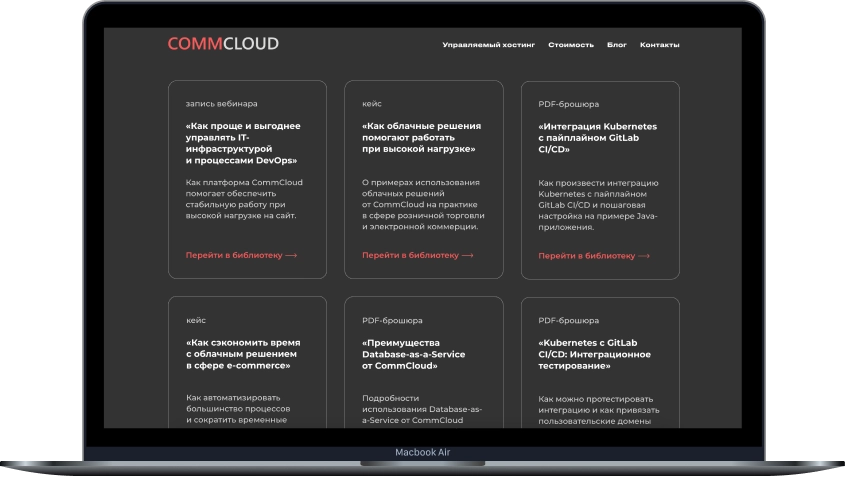Screen dimensions: 845x477
Task: Select title «Как облачные решения помогают работать»
Action: click(x=421, y=137)
